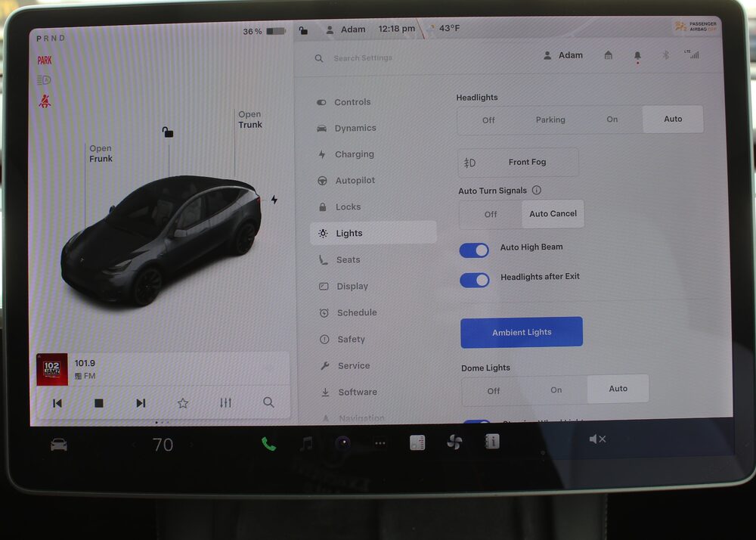Turn off Headlights after Exit
This screenshot has height=540, width=756.
click(x=474, y=280)
